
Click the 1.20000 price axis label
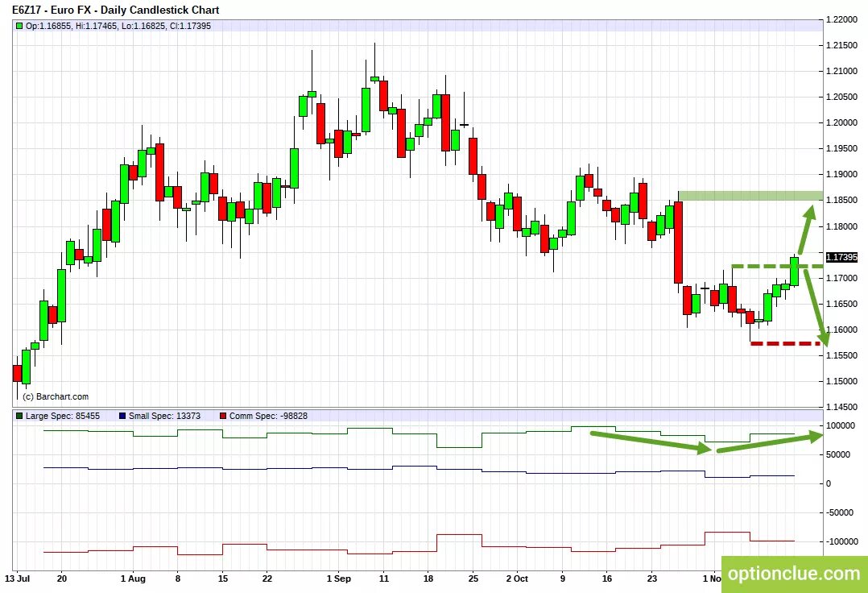tap(841, 123)
